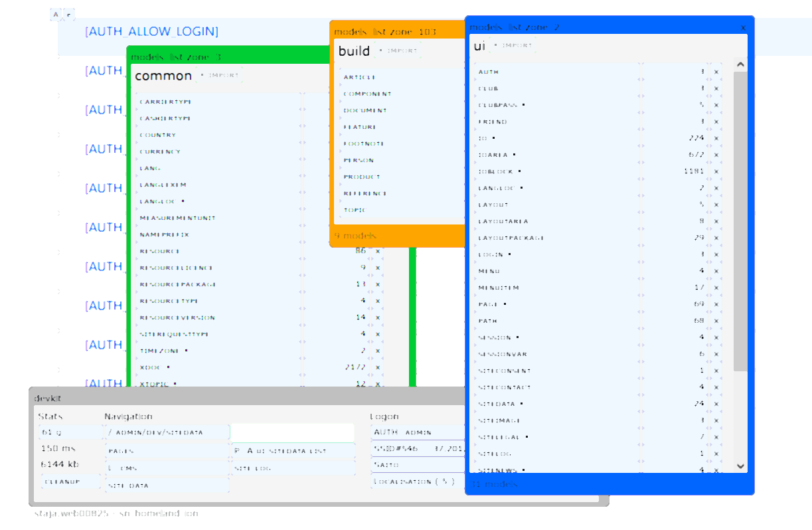Remove the LAYOUTAREA entry via its x icon

[x=716, y=221]
